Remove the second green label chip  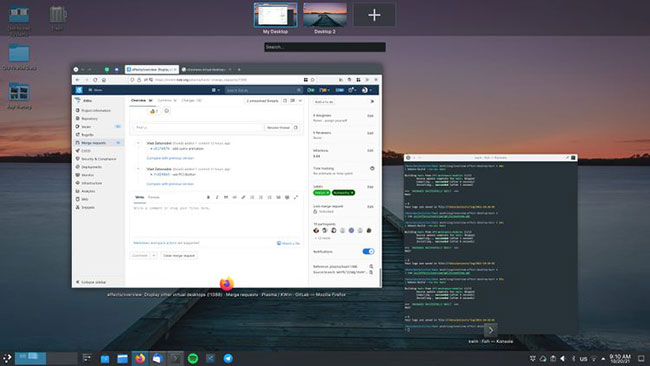pos(352,192)
